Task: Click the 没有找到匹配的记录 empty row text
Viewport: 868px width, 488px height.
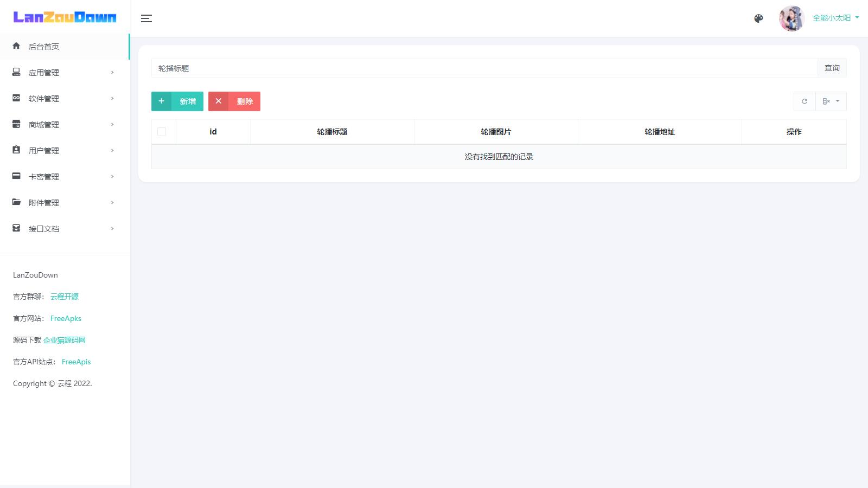Action: 499,157
